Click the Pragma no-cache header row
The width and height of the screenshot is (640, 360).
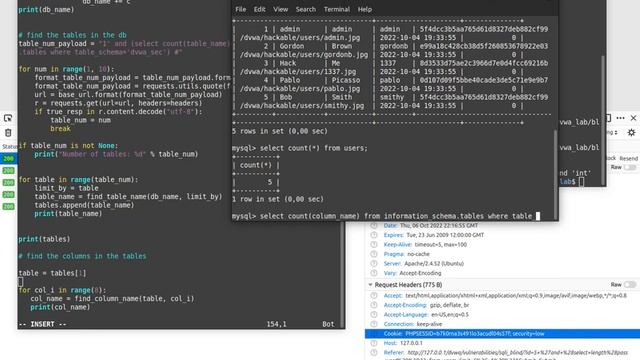click(x=502, y=254)
